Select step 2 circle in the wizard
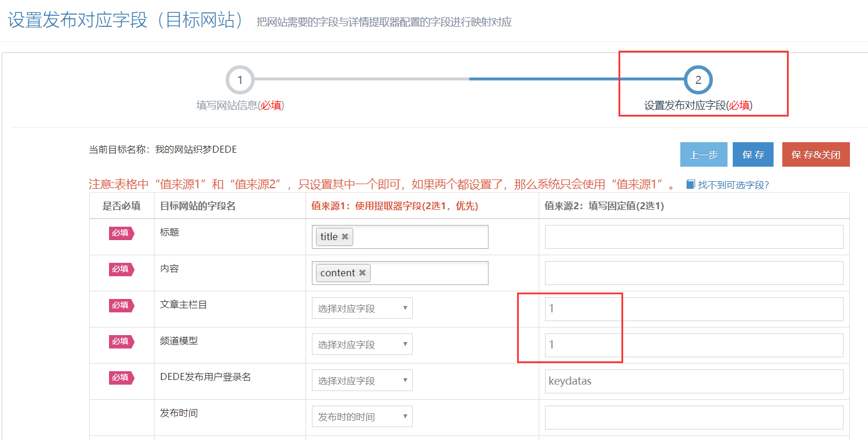Image resolution: width=868 pixels, height=440 pixels. (x=698, y=80)
